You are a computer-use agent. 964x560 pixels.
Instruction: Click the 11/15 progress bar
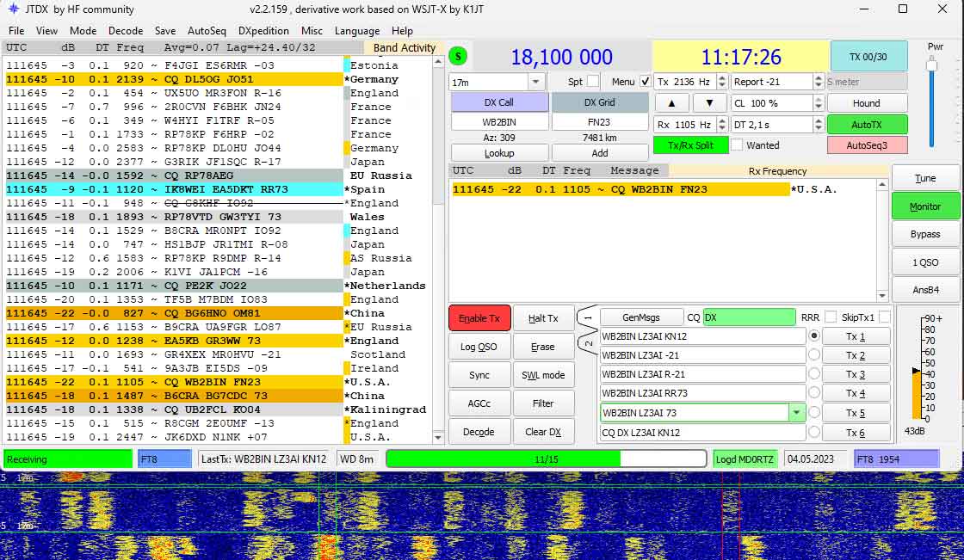547,459
